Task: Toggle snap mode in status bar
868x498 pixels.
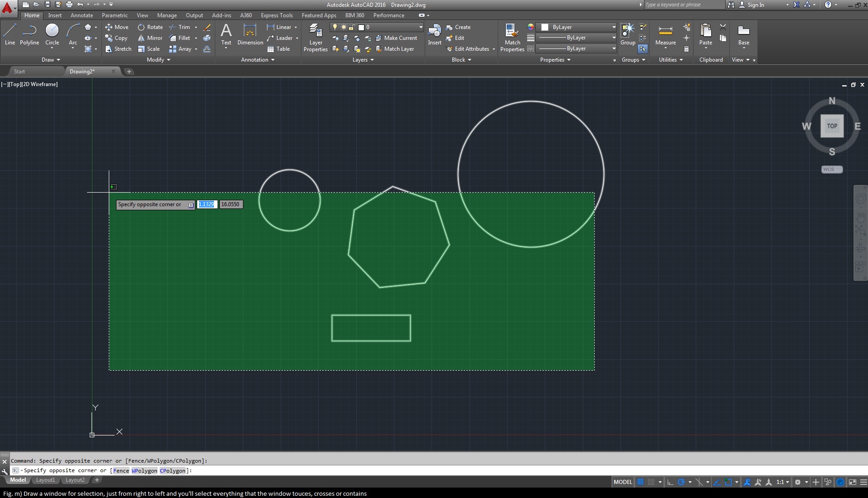Action: pos(651,482)
